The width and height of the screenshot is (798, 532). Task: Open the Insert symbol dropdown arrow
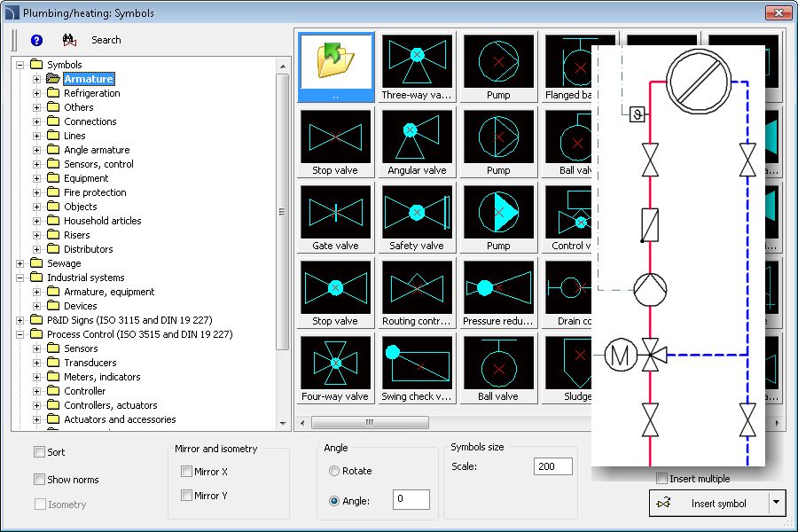776,503
